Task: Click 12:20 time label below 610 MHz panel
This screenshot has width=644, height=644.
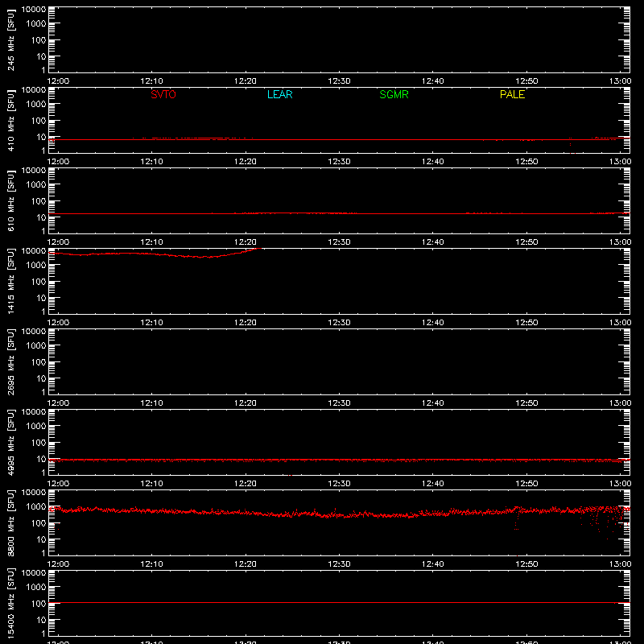Action: tap(246, 242)
